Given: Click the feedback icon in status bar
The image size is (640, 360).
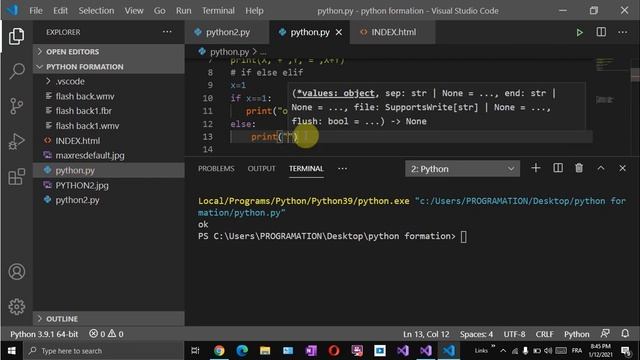Looking at the screenshot, I should coord(605,333).
